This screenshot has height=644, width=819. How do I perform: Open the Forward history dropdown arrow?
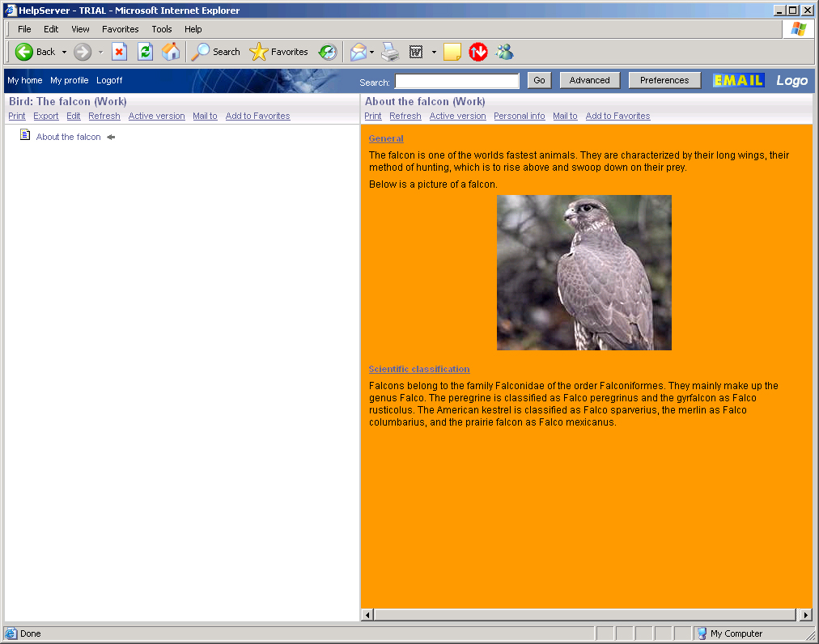pos(101,53)
